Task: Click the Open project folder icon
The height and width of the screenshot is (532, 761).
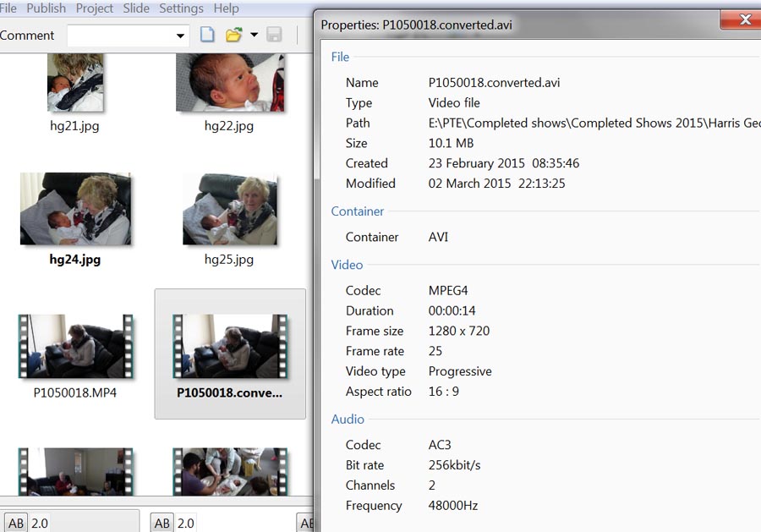Action: click(233, 35)
